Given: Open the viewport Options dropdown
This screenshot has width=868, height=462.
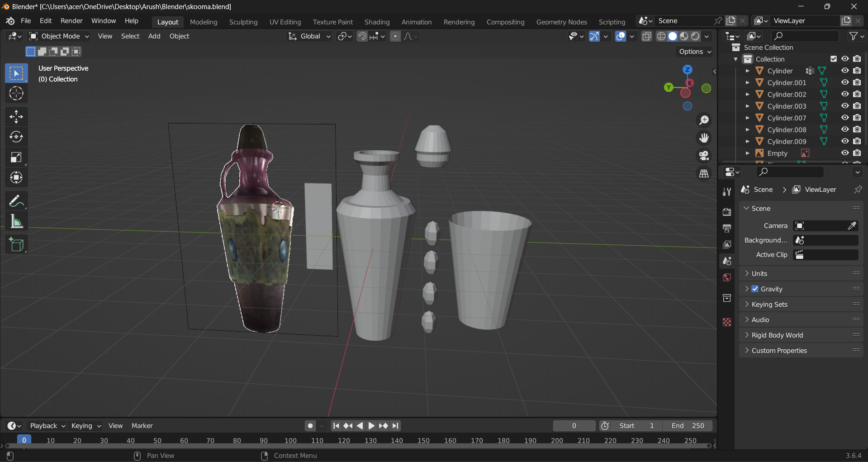Looking at the screenshot, I should (695, 52).
